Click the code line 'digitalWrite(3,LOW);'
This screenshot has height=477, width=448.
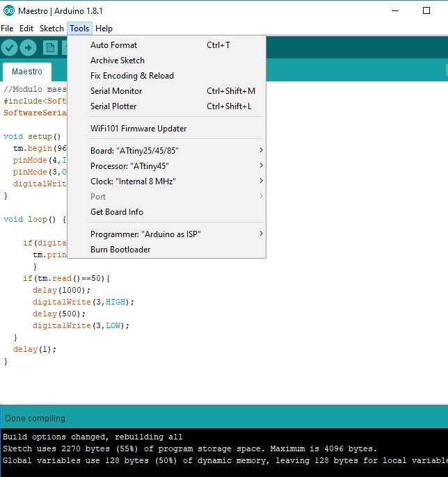81,326
